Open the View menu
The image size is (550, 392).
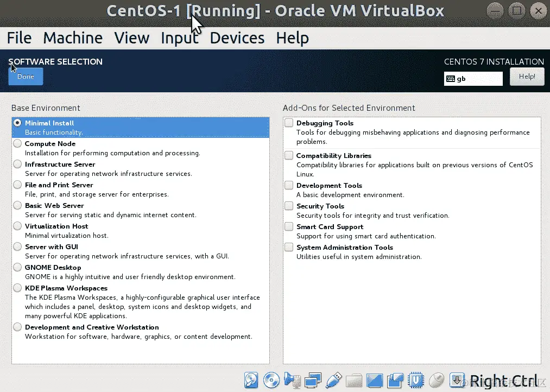point(132,38)
